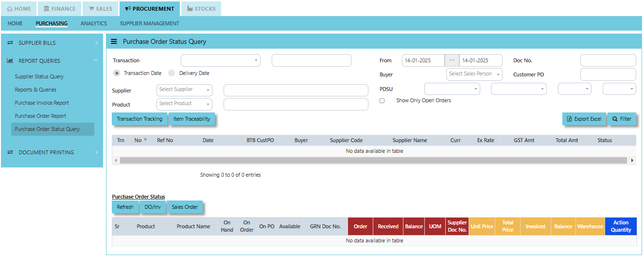644x257 pixels.
Task: Select the Transaction Date radio button
Action: coord(117,73)
